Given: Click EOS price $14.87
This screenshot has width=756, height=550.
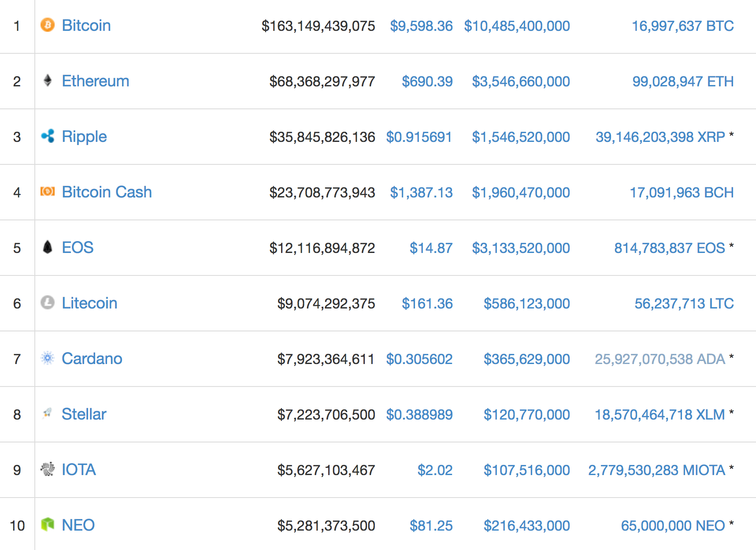Looking at the screenshot, I should [431, 248].
